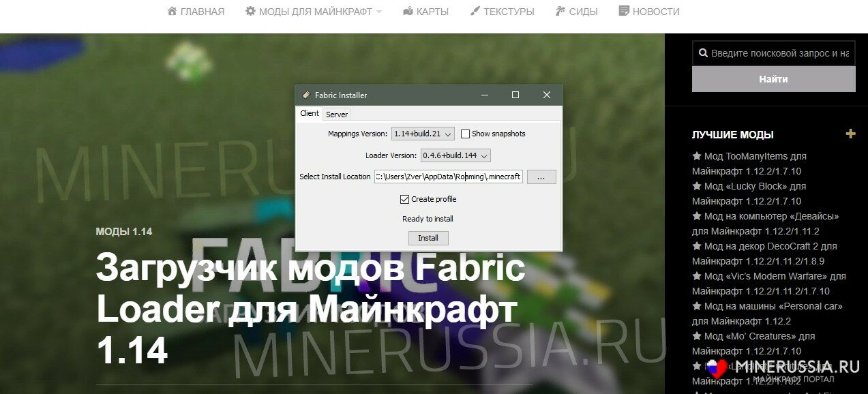Screen dimensions: 868x394
Task: Click the home icon beside ГЛАВНАЯ
Action: click(x=173, y=12)
